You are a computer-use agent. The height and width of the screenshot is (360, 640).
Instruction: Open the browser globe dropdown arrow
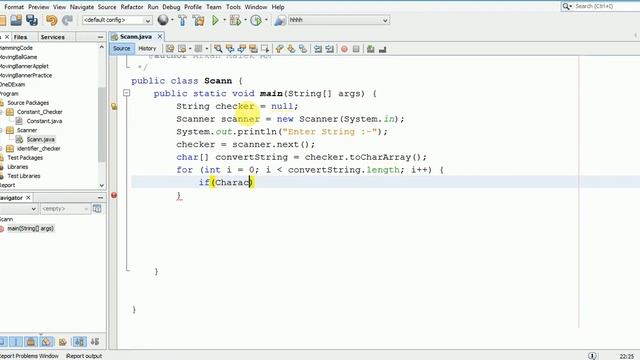(172, 20)
